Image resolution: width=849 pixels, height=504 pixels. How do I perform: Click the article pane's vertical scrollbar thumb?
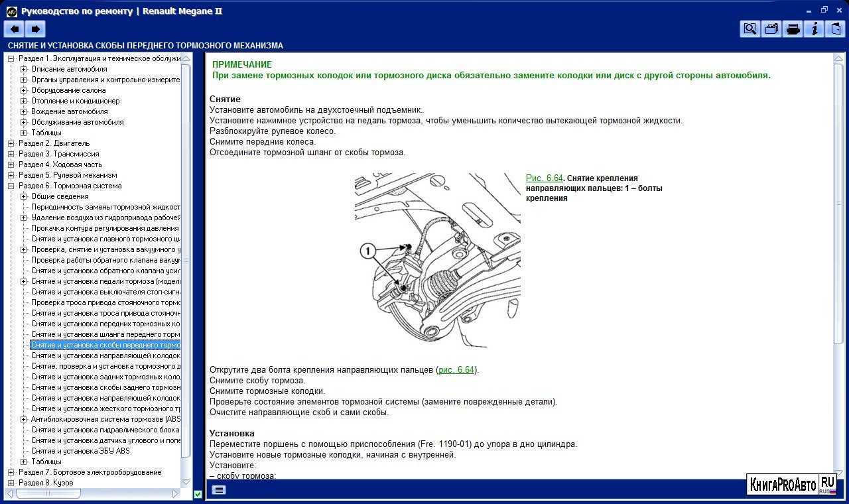click(838, 203)
